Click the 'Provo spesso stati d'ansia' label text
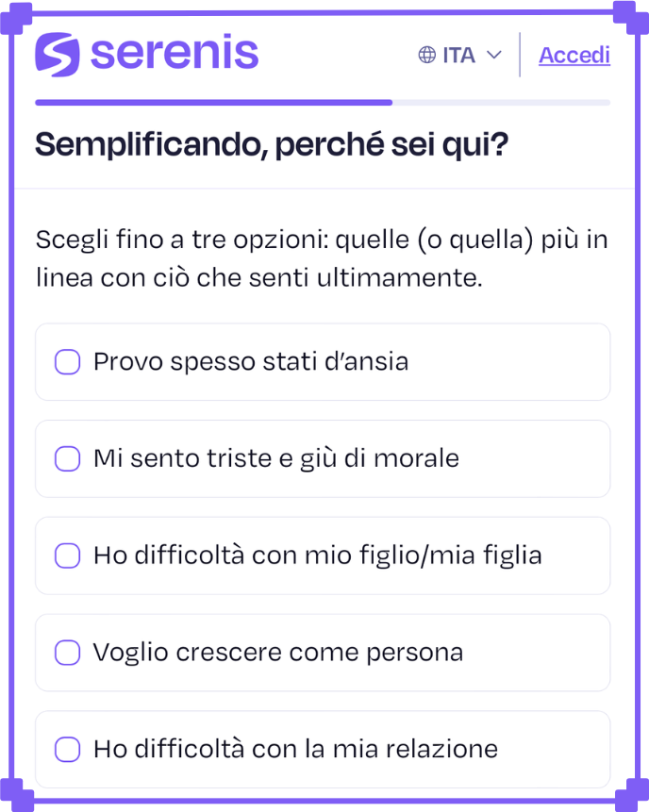Screen dimensions: 649x812 coord(251,362)
